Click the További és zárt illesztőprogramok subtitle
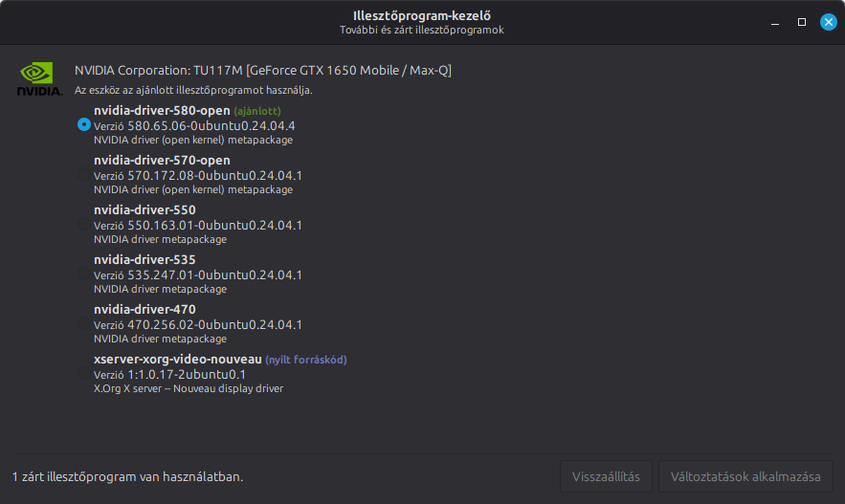This screenshot has width=845, height=504. click(x=422, y=31)
